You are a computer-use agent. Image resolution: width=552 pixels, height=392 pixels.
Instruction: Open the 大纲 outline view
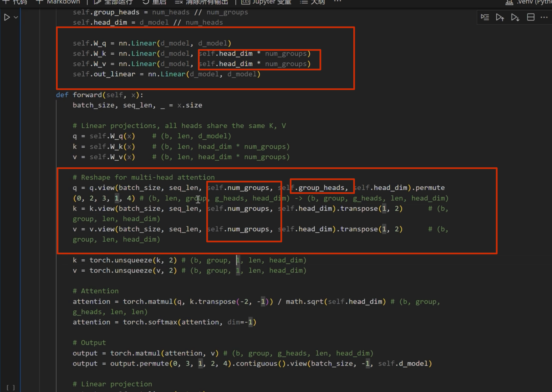coord(313,2)
